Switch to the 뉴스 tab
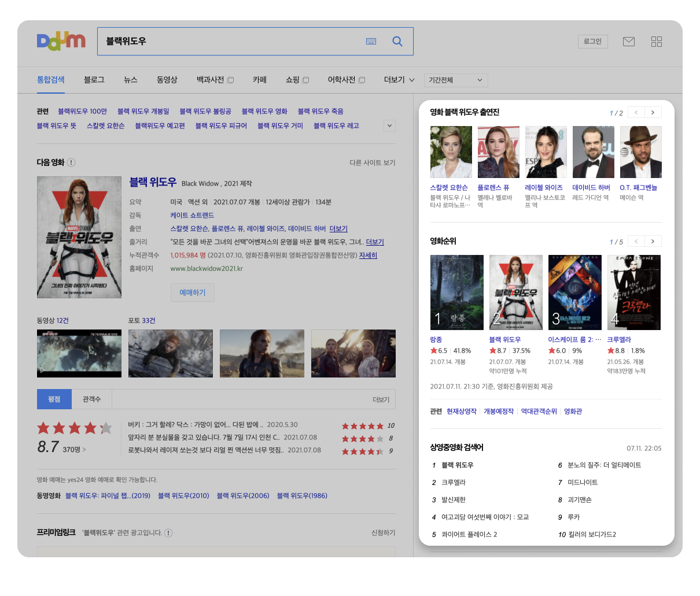Viewport: 700px width, 596px height. [x=131, y=80]
